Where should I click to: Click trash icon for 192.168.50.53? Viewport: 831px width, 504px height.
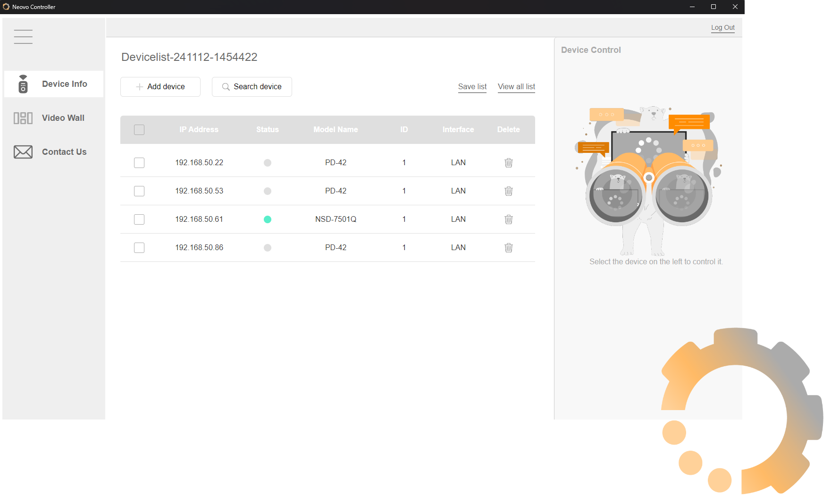tap(508, 191)
